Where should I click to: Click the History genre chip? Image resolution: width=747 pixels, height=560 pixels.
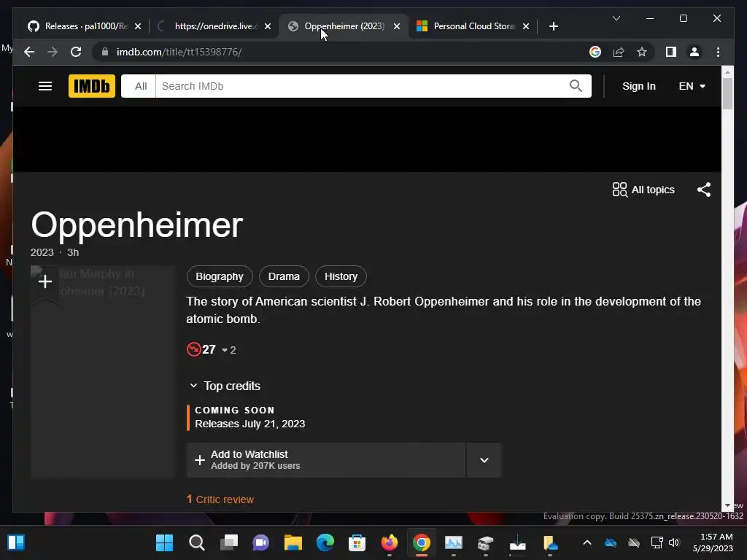(341, 276)
